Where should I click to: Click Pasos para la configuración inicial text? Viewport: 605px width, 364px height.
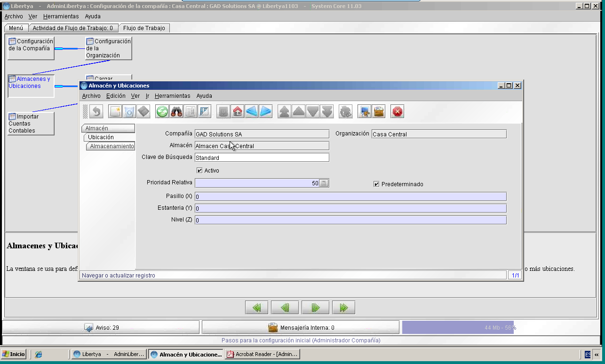pos(301,340)
